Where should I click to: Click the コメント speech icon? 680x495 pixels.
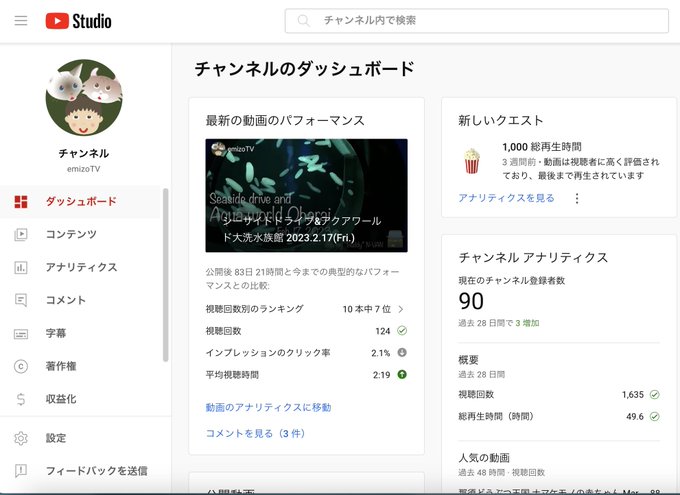[x=21, y=300]
